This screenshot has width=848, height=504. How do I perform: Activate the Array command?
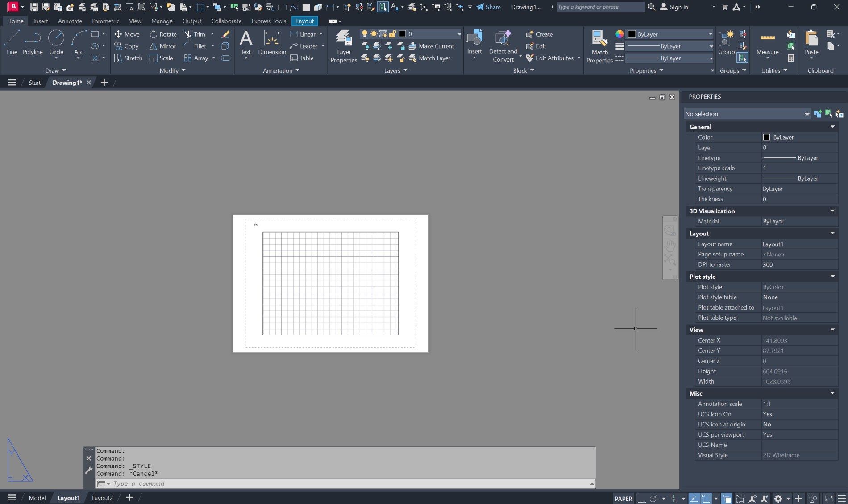(196, 58)
